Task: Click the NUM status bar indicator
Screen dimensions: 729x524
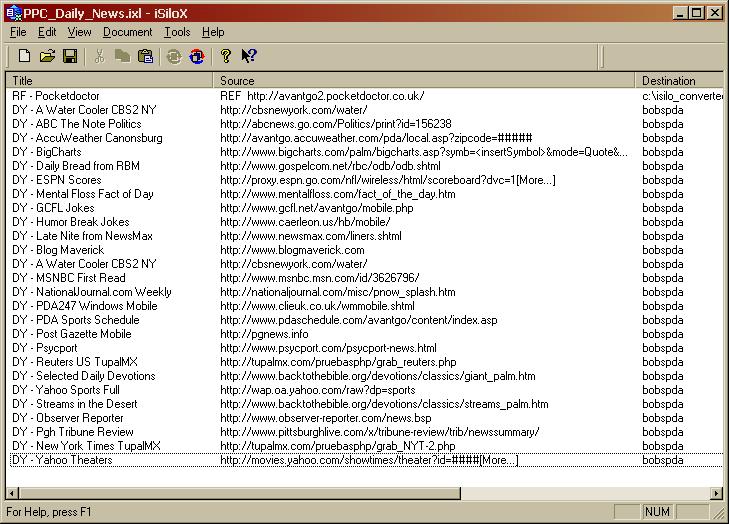Action: pos(657,511)
